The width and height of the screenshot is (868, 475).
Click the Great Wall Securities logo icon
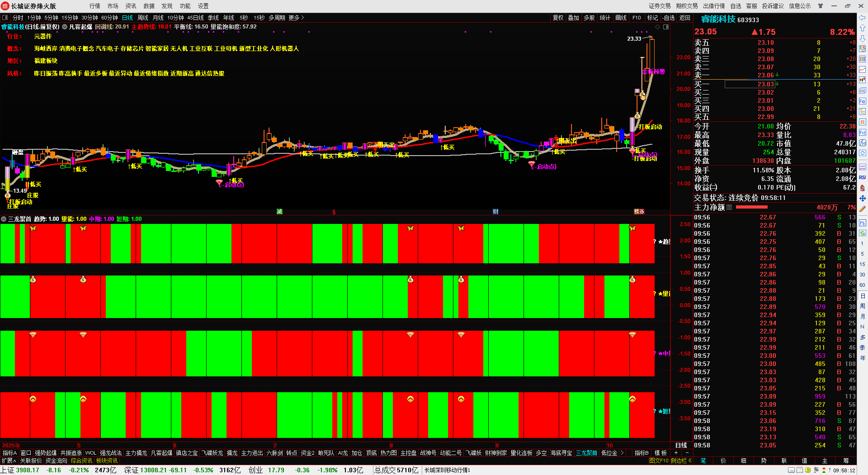[x=5, y=6]
